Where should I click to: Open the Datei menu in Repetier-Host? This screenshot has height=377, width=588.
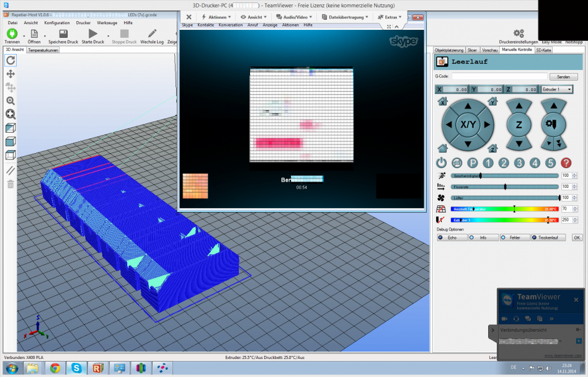pyautogui.click(x=13, y=23)
